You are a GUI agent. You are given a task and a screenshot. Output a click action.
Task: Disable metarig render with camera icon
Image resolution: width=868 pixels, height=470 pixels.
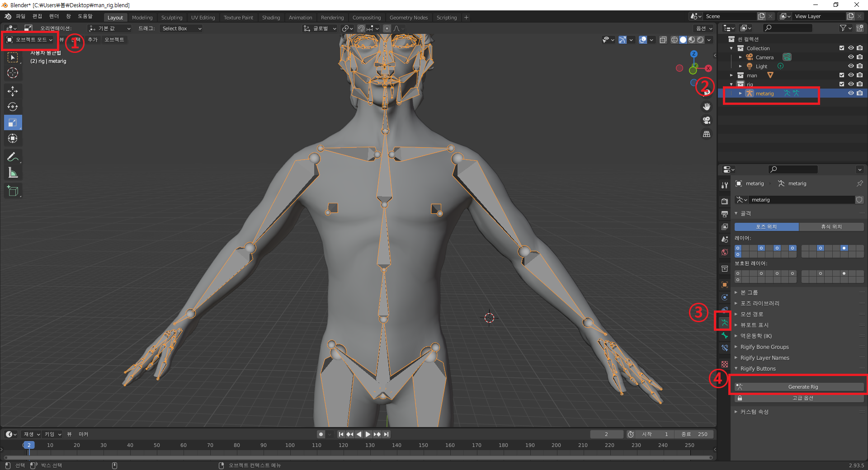pyautogui.click(x=860, y=94)
